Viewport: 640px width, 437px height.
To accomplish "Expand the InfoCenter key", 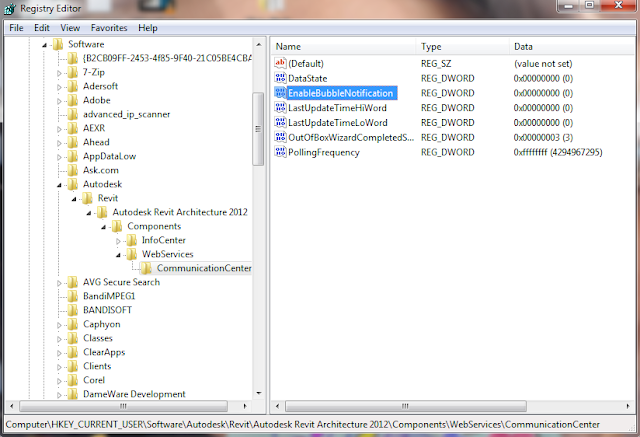I will coord(118,241).
